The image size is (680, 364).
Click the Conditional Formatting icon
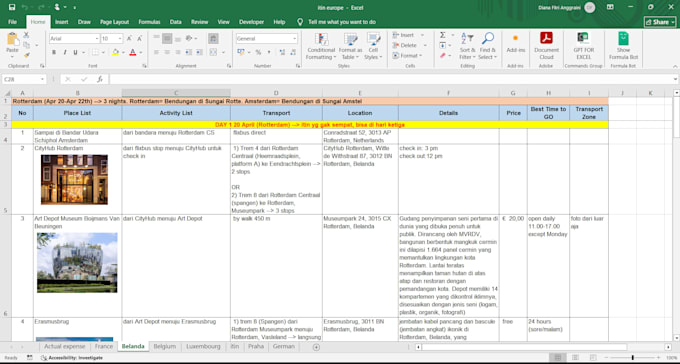tap(321, 39)
